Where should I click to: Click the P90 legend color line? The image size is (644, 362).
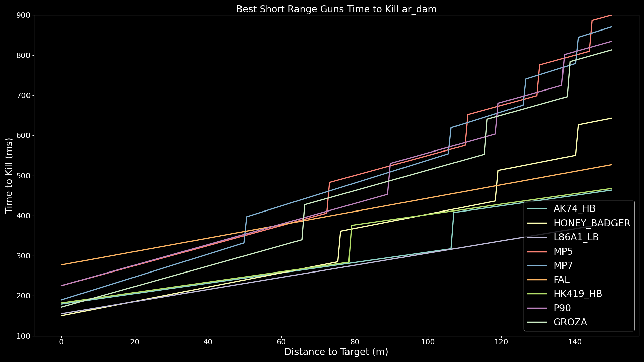coord(537,308)
